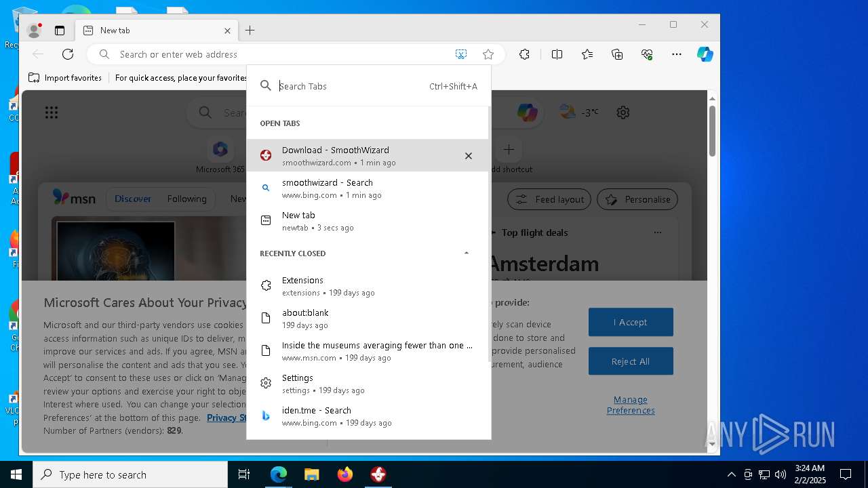The height and width of the screenshot is (488, 868).
Task: Close the Download - SmoothWizard tab entry
Action: (468, 156)
